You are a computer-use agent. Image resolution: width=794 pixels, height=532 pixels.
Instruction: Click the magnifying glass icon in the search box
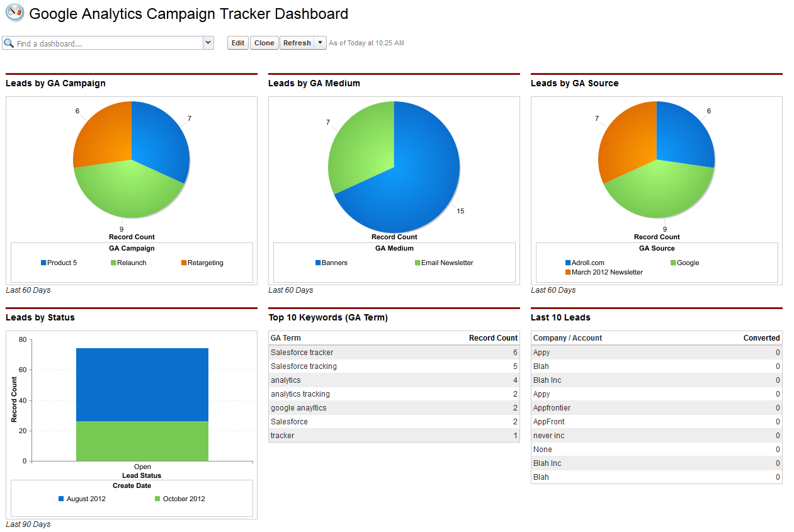tap(9, 43)
